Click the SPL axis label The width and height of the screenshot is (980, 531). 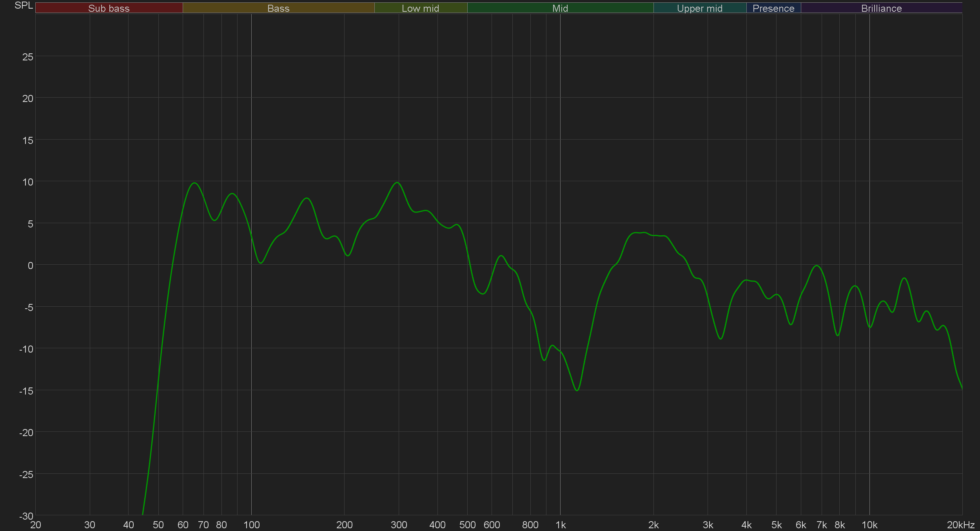coord(24,5)
